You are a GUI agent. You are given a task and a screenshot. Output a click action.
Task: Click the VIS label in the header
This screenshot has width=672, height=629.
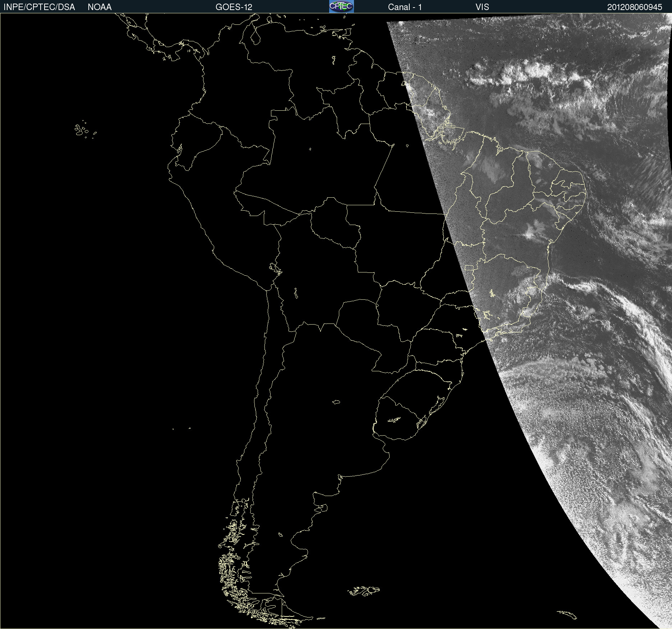(x=482, y=7)
